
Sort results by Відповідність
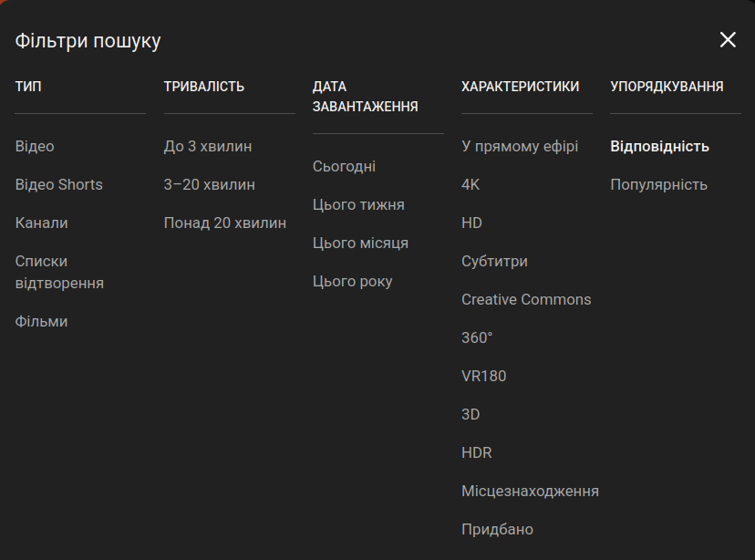pos(659,147)
